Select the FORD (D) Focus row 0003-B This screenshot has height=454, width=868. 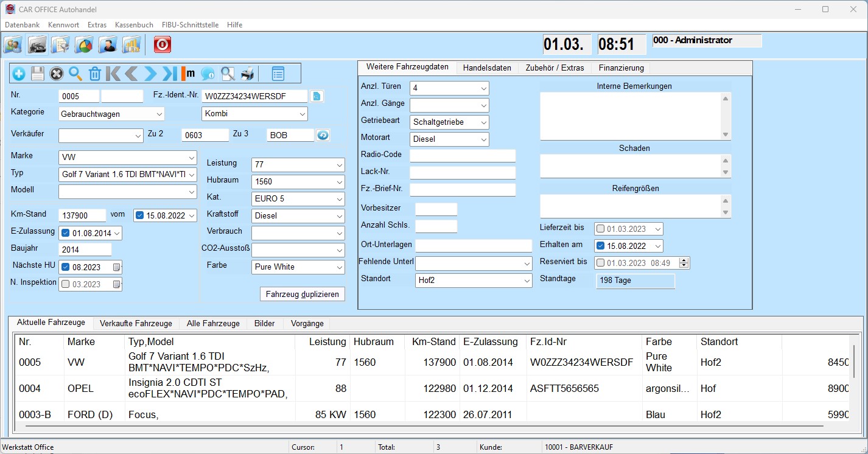coord(432,414)
